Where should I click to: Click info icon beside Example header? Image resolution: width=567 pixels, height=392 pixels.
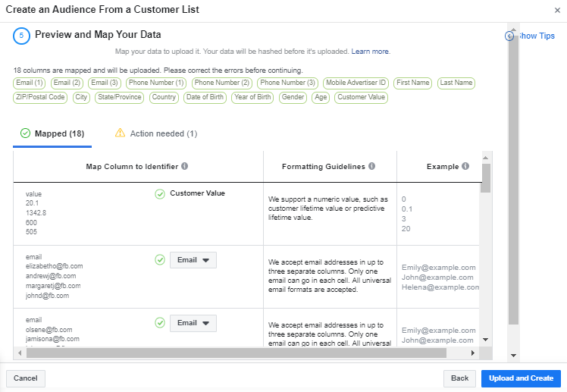[465, 166]
